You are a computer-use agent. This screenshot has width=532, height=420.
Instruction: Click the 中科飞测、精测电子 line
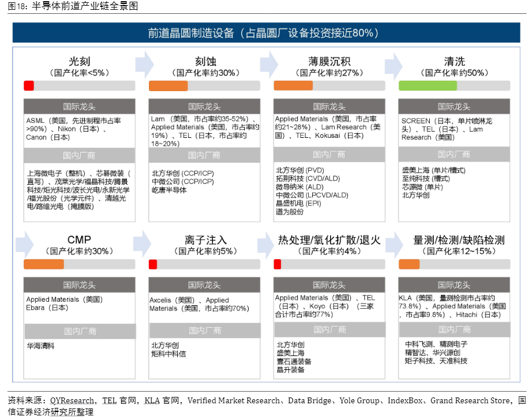pyautogui.click(x=436, y=344)
